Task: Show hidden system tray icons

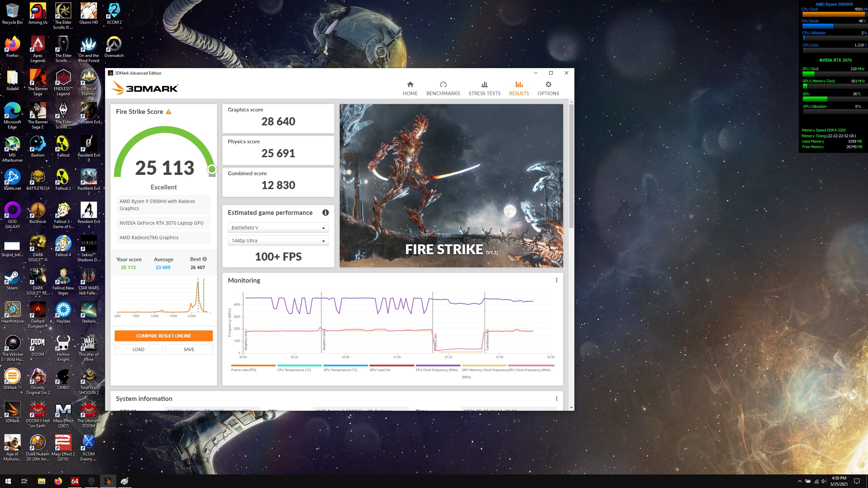Action: point(800,481)
